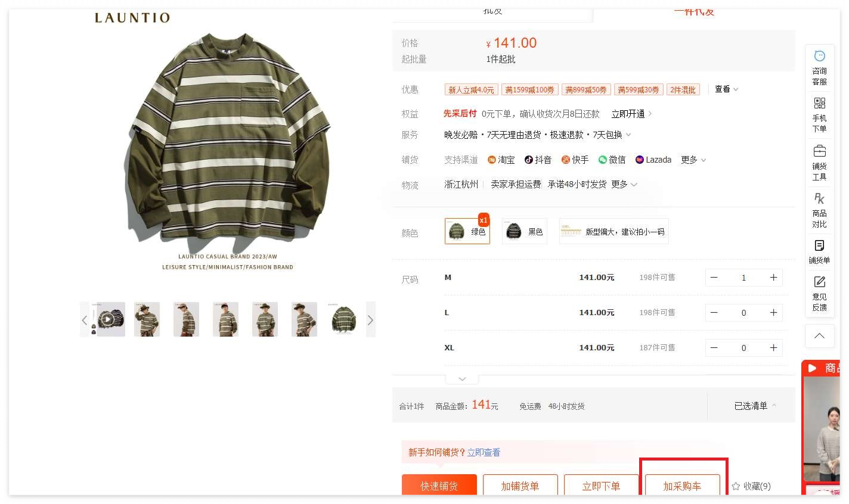This screenshot has height=504, width=849.
Task: Click the 加采购车 button
Action: pyautogui.click(x=683, y=485)
